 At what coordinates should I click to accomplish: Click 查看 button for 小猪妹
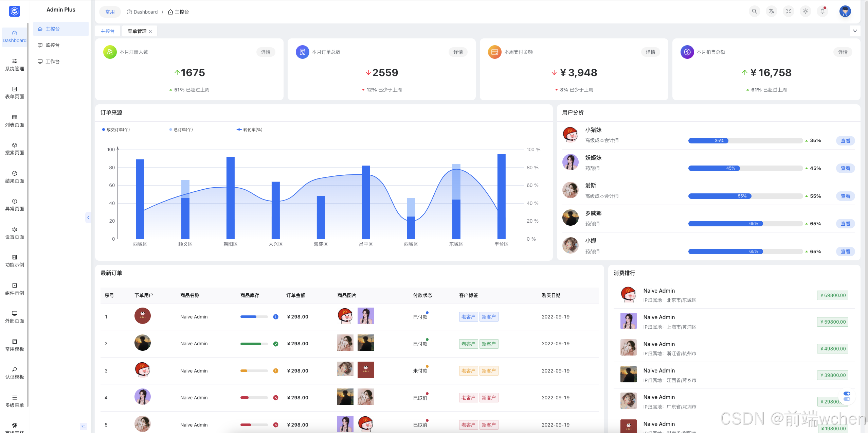(845, 141)
